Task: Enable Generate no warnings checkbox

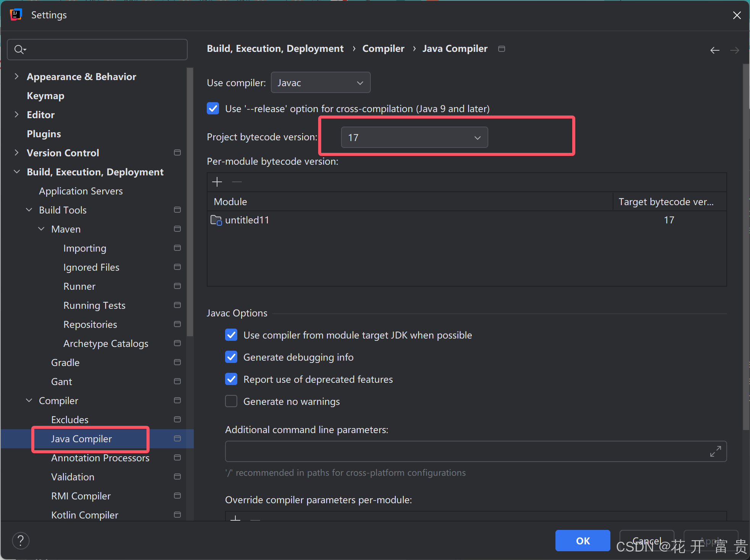Action: 231,401
